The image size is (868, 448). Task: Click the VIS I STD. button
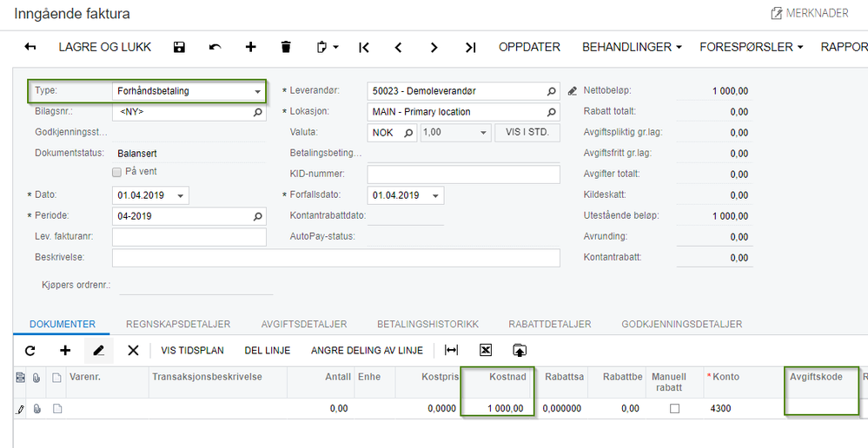(x=527, y=133)
